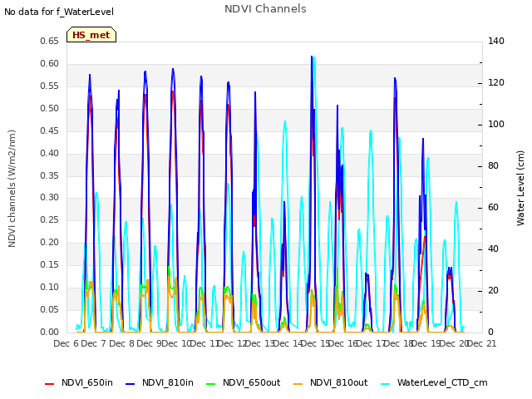This screenshot has width=532, height=399.
Task: Click the NDVI_810in legend entry
Action: tap(160, 382)
